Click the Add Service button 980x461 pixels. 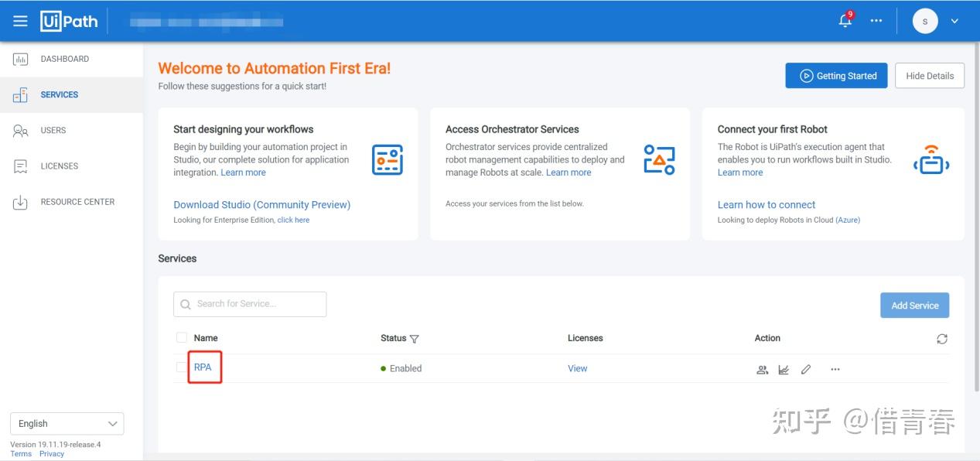(914, 305)
